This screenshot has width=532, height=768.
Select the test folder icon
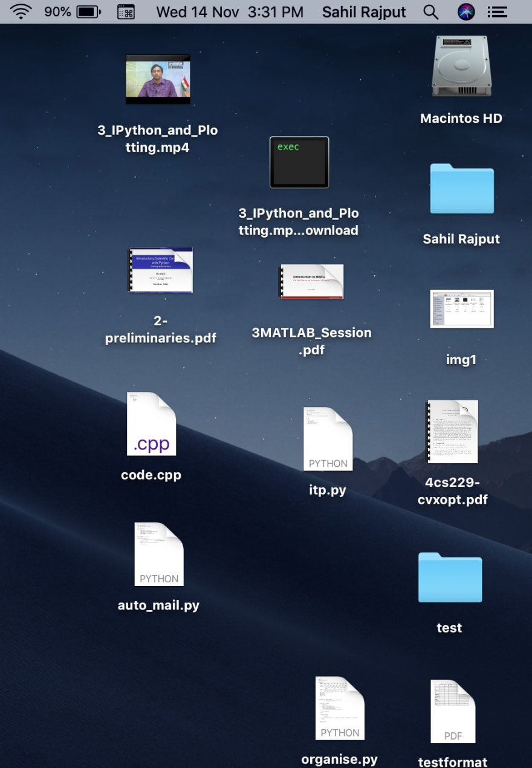(x=450, y=577)
